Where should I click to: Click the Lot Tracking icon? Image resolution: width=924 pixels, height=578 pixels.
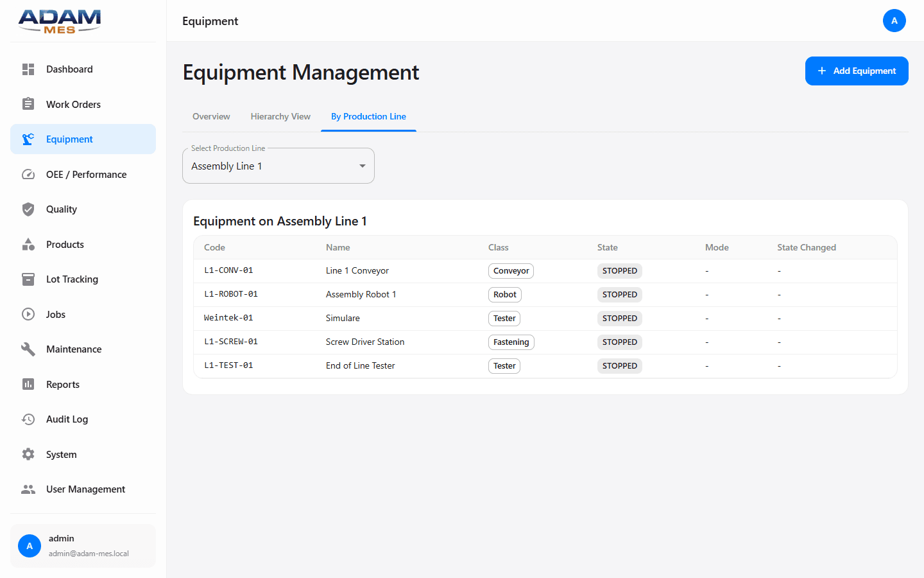click(x=28, y=279)
